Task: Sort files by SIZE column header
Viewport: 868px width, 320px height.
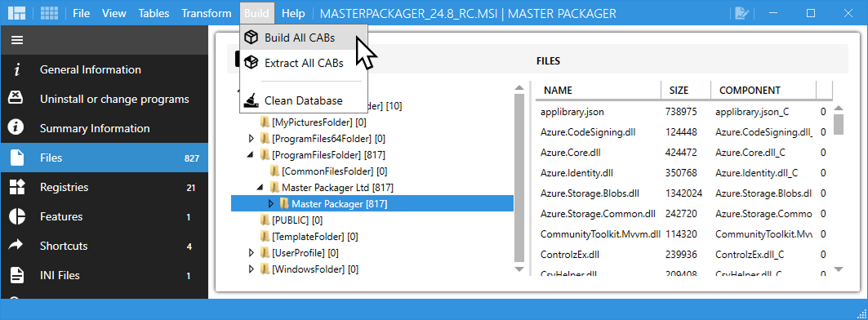Action: tap(686, 91)
